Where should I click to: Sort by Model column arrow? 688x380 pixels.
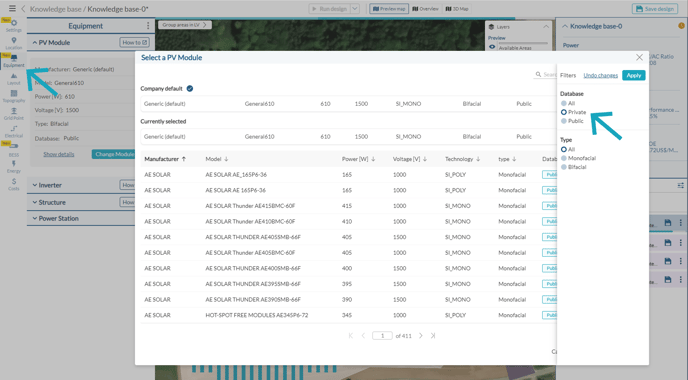pyautogui.click(x=226, y=159)
